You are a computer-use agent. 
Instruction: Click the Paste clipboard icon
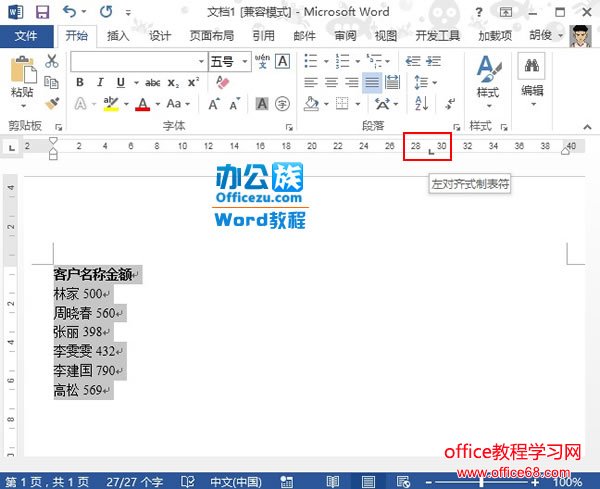[23, 70]
